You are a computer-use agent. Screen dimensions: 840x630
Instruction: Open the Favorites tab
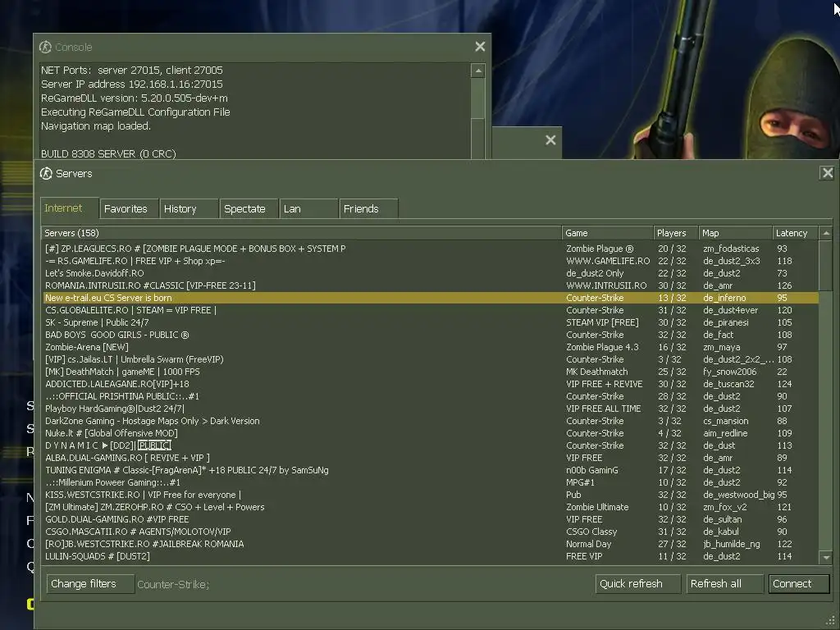coord(129,209)
